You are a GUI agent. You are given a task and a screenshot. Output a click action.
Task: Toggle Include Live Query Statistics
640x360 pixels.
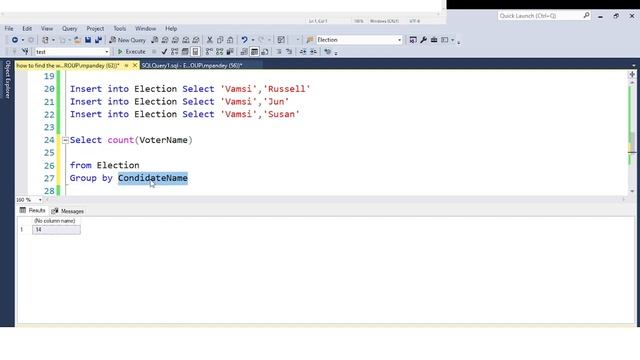(220, 52)
